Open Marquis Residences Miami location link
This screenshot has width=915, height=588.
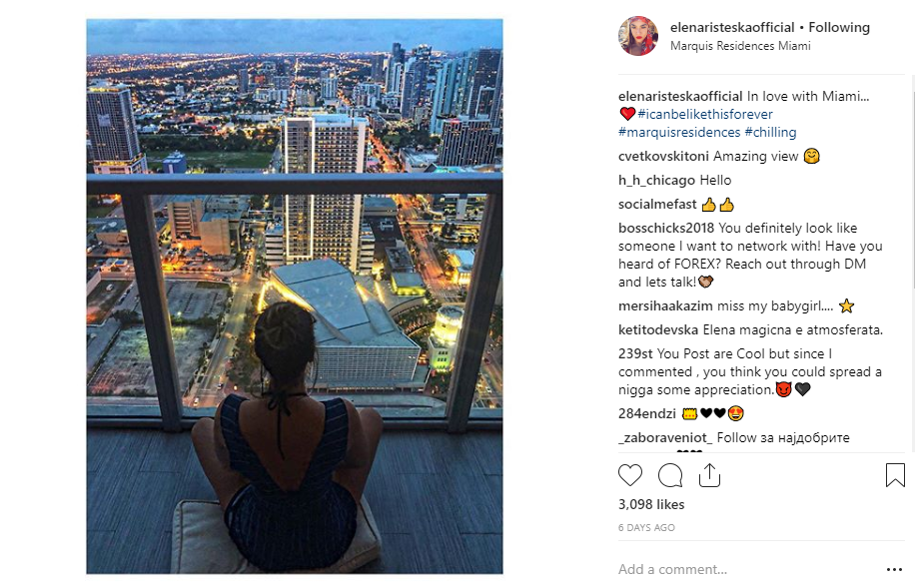click(x=740, y=46)
